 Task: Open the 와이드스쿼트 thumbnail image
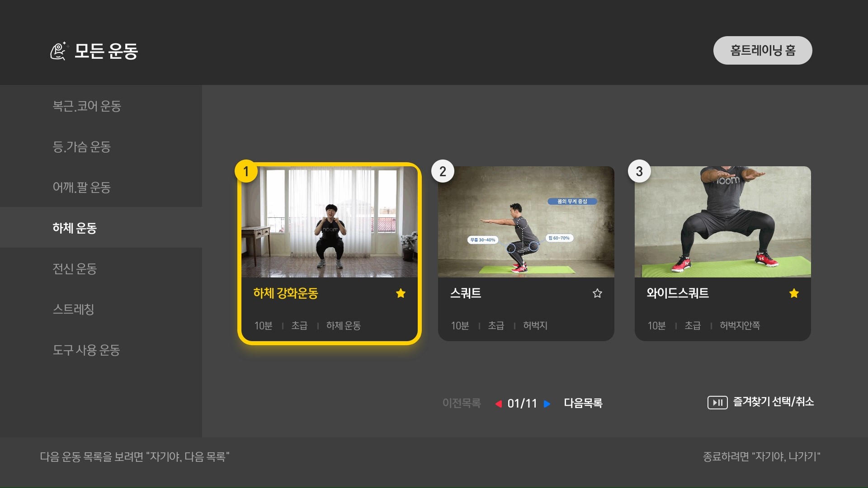(x=723, y=222)
